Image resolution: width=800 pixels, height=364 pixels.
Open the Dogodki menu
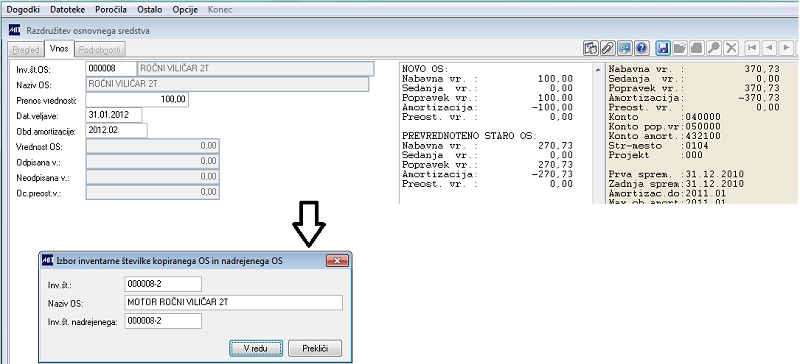tap(22, 10)
